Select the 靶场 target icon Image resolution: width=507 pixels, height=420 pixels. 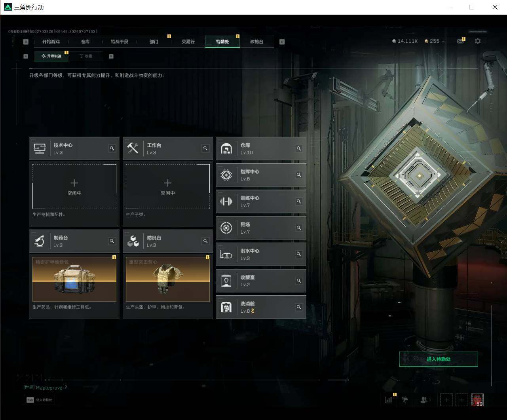coord(226,228)
